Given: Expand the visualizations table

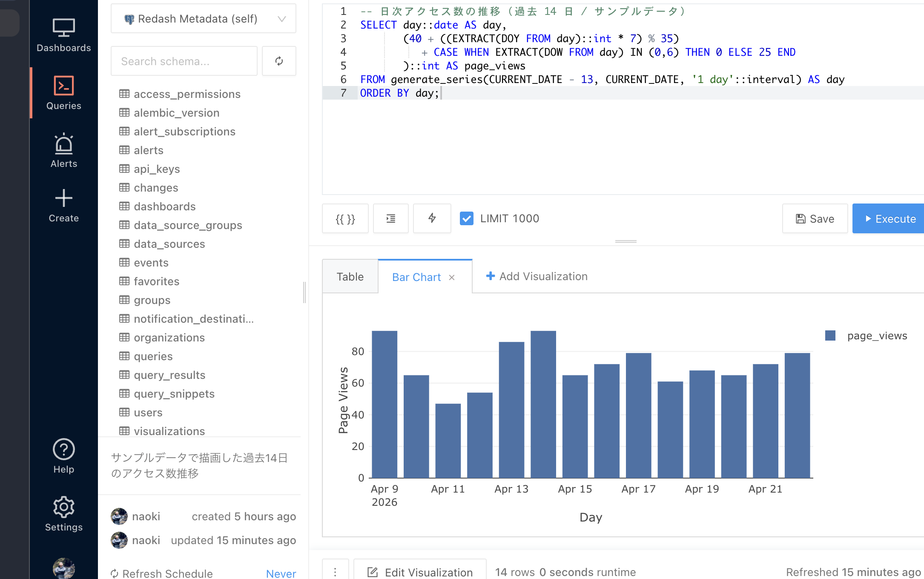Looking at the screenshot, I should click(169, 431).
